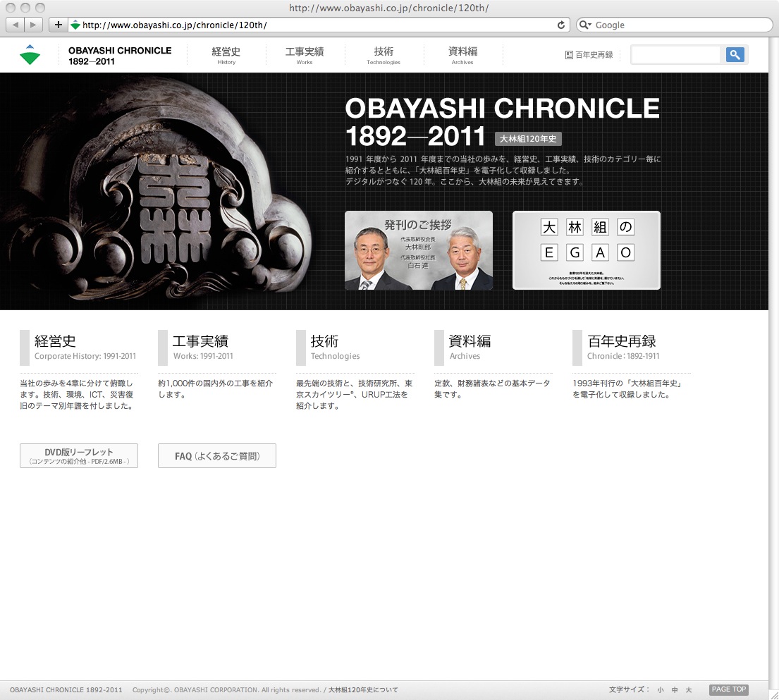Viewport: 779px width, 700px height.
Task: Click the OBAYASHI CHRONICLE 1892-2011 footer text
Action: click(x=66, y=689)
